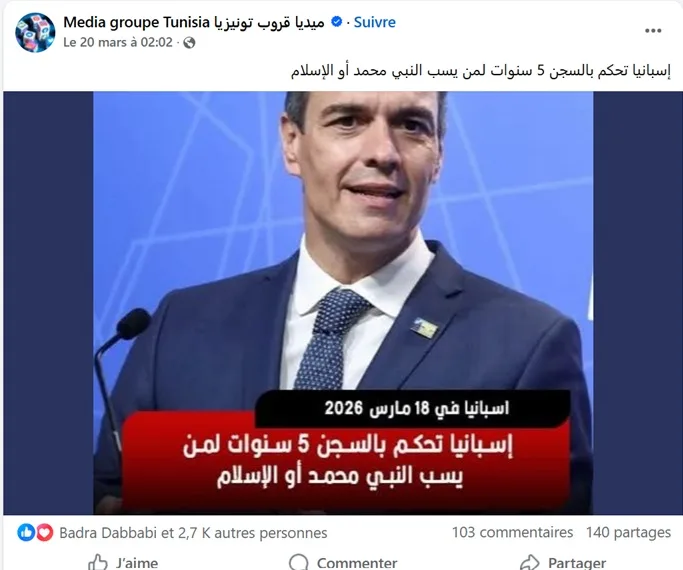Click the blue verified badge icon
The width and height of the screenshot is (683, 570).
click(337, 21)
